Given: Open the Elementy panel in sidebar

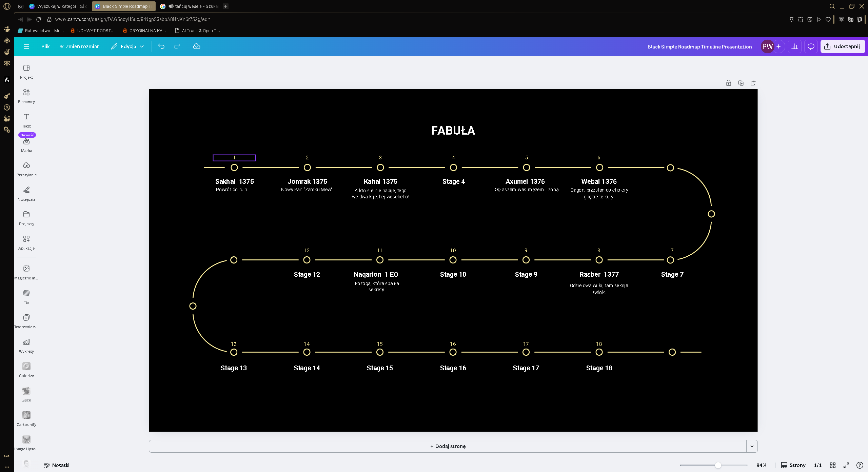Looking at the screenshot, I should tap(26, 96).
